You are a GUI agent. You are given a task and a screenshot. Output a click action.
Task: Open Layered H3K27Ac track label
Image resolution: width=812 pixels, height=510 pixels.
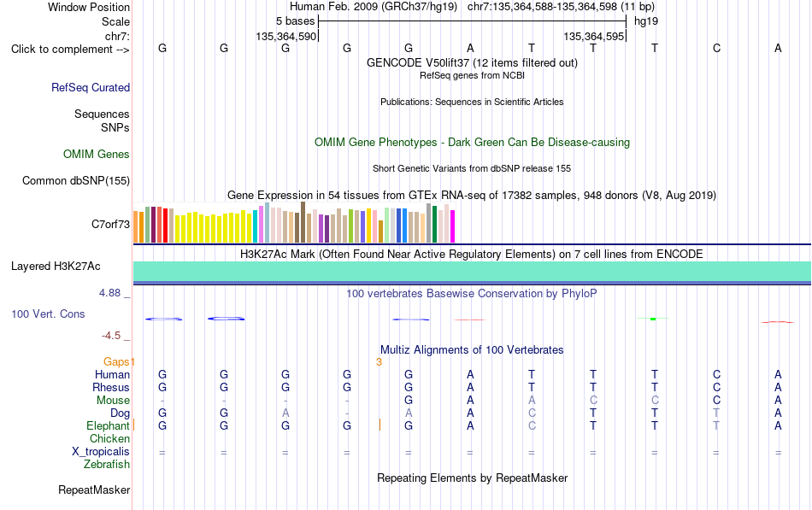tap(56, 267)
